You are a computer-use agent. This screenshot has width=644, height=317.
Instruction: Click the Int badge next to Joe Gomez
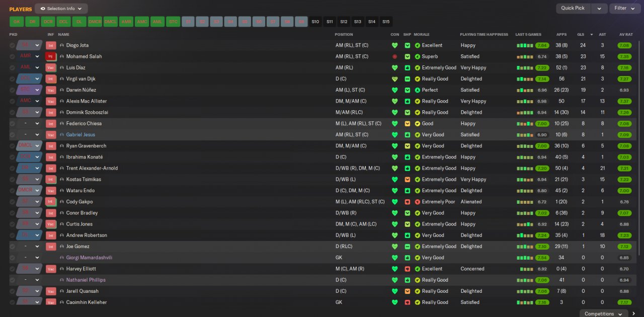click(x=50, y=247)
